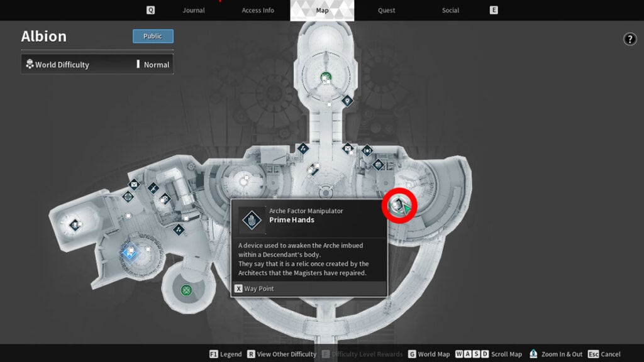Click the Q key previous-tab icon
The width and height of the screenshot is (644, 362).
click(151, 10)
